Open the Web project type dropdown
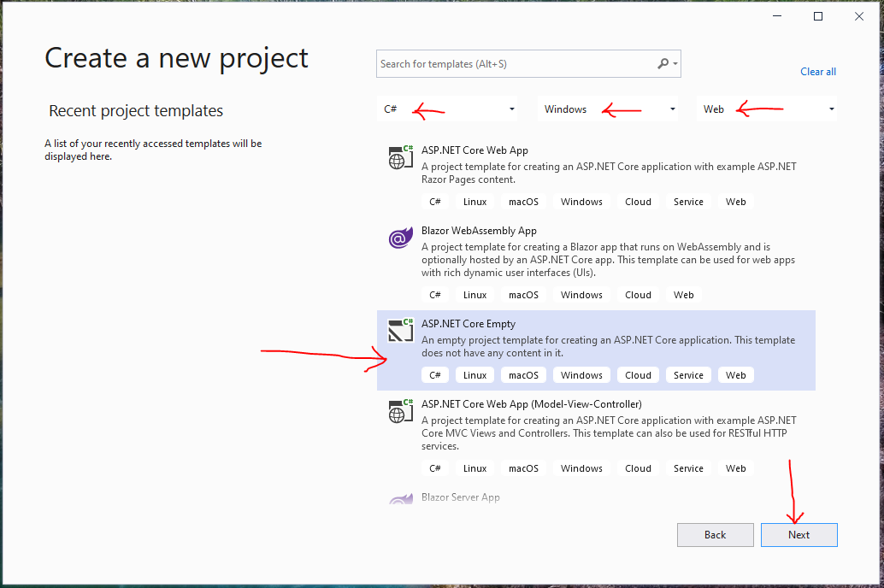This screenshot has height=588, width=884. [767, 109]
